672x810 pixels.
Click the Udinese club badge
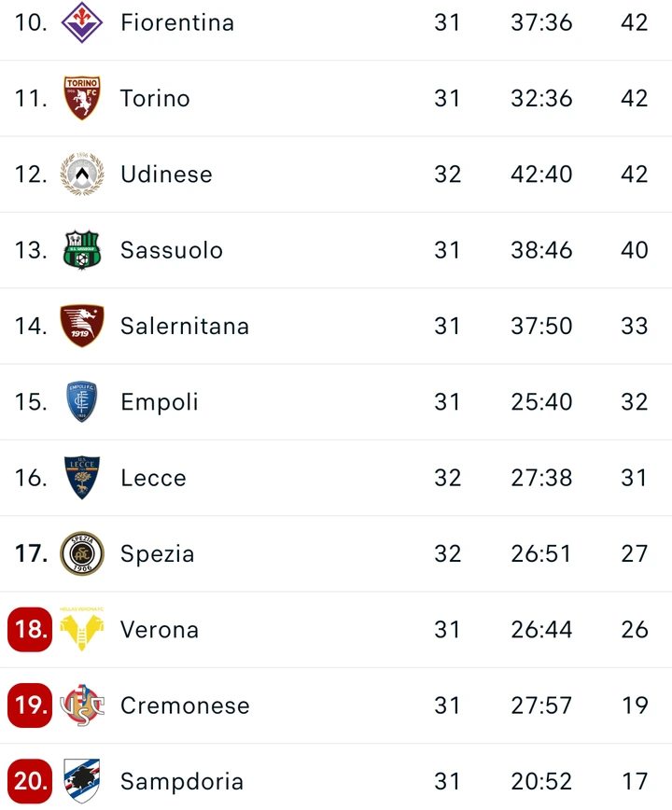click(x=82, y=174)
